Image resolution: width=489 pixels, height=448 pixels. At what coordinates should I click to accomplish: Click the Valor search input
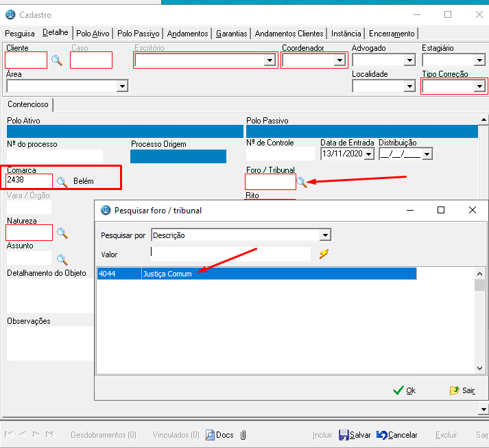click(x=230, y=254)
